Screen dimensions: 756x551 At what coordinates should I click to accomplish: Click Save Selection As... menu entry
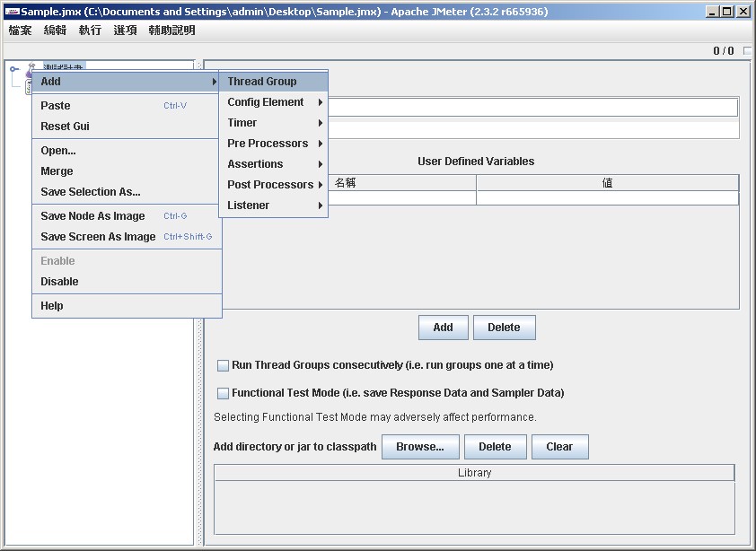coord(127,192)
